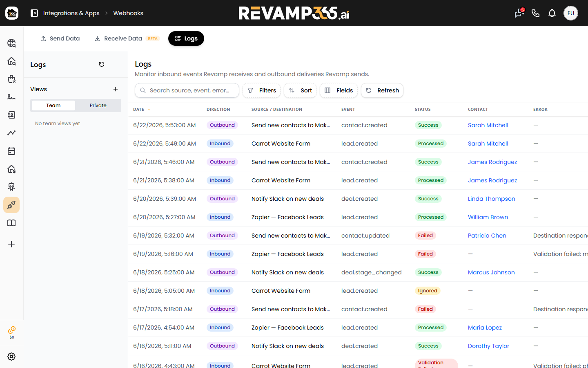Select the 6/22/2026, 5:53:00 AM date cell
588x368 pixels.
(165, 125)
